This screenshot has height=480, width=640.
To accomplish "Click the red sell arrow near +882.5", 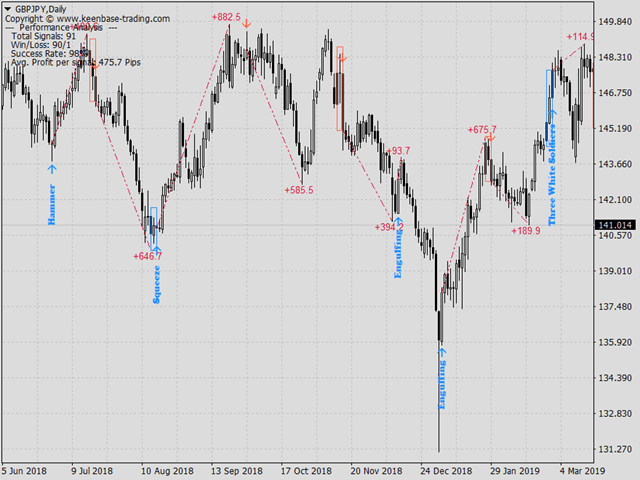I will click(x=246, y=24).
